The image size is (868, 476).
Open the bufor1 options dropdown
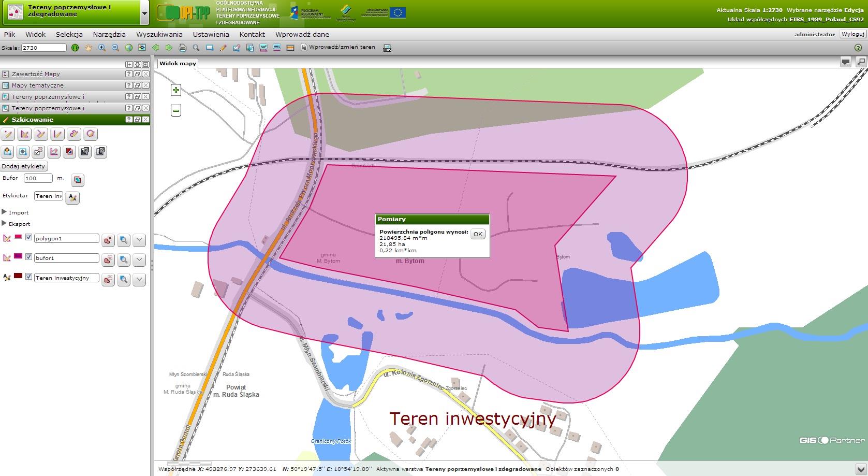(x=139, y=259)
